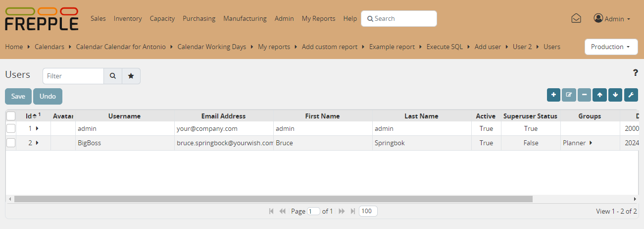Image resolution: width=644 pixels, height=229 pixels.
Task: Check the BigBoss row checkbox
Action: pyautogui.click(x=11, y=143)
